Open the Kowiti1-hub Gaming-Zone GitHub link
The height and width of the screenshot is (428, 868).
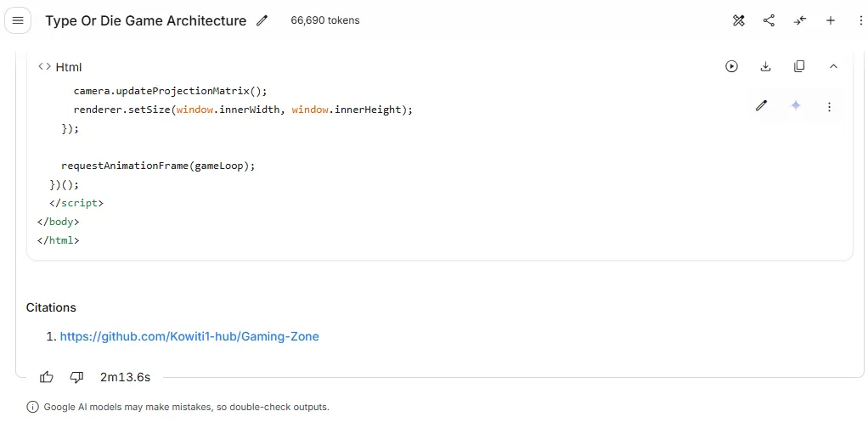(189, 336)
